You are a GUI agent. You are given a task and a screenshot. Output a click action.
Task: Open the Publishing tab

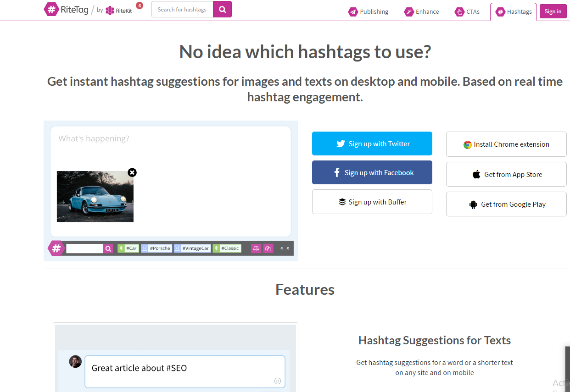click(x=368, y=11)
